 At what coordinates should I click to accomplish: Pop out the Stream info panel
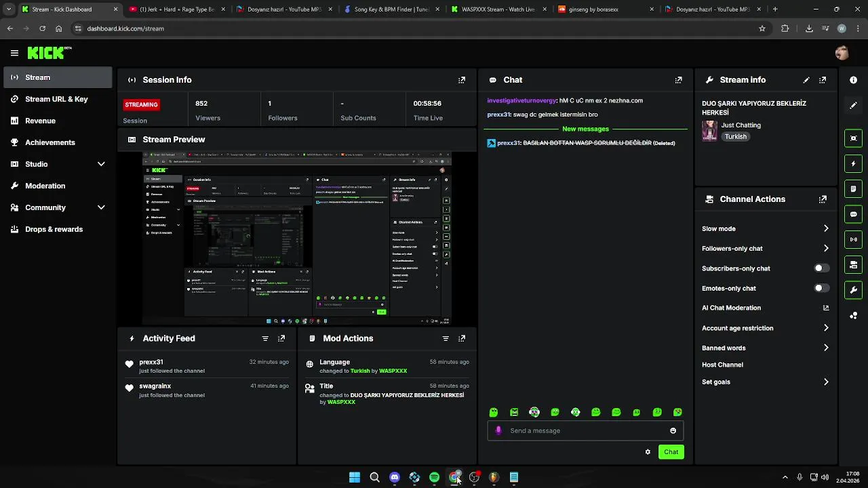[x=823, y=80]
